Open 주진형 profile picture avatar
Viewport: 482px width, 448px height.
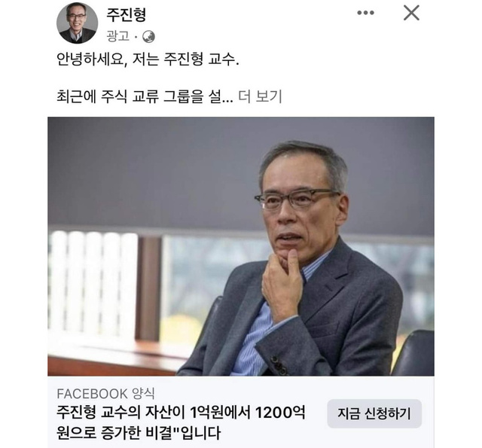[77, 23]
